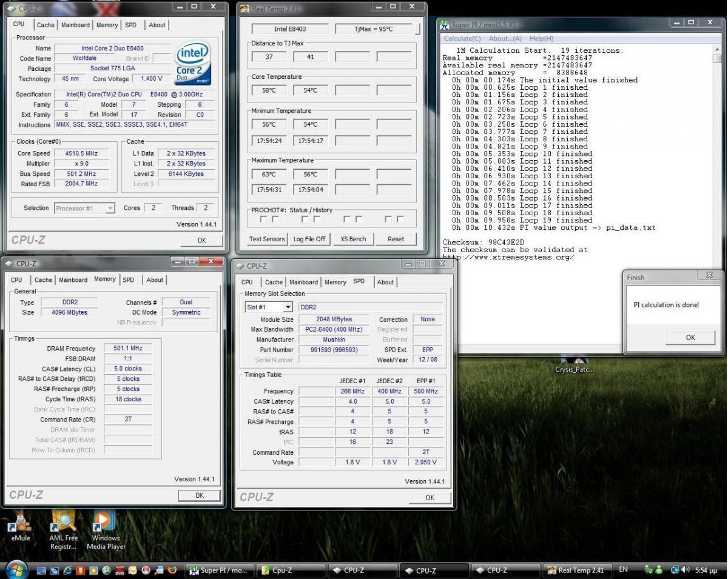Switch to Cache tab in CPU window
This screenshot has width=728, height=579.
click(x=45, y=25)
